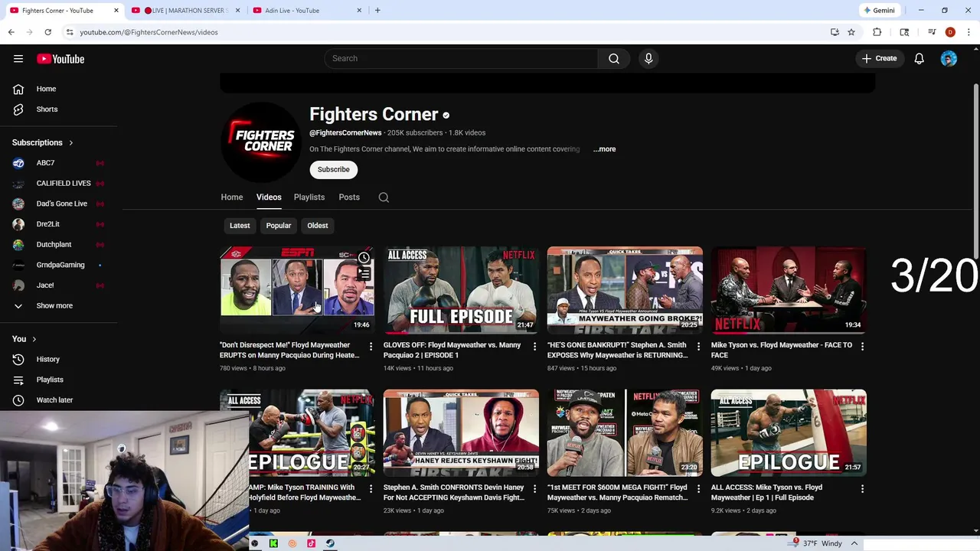This screenshot has width=980, height=551.
Task: Open the YouTube guide hamburger menu
Action: click(18, 59)
